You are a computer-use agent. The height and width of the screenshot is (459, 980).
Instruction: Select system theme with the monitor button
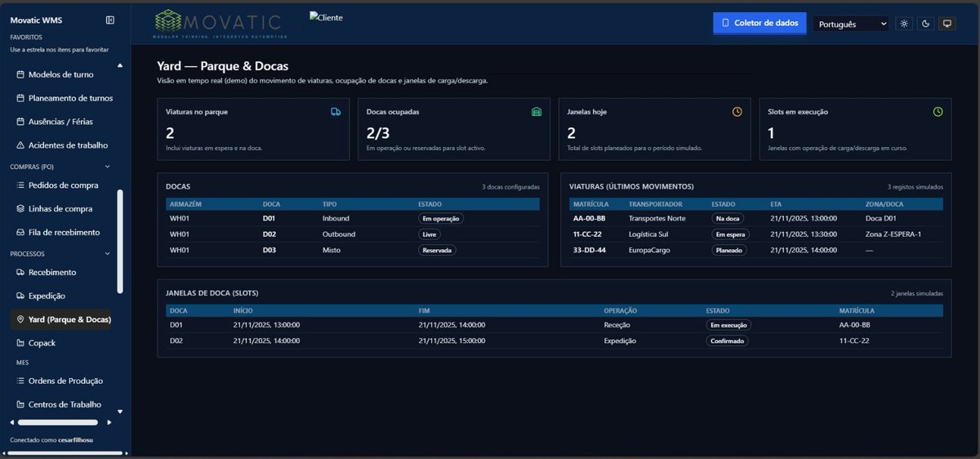[x=947, y=24]
